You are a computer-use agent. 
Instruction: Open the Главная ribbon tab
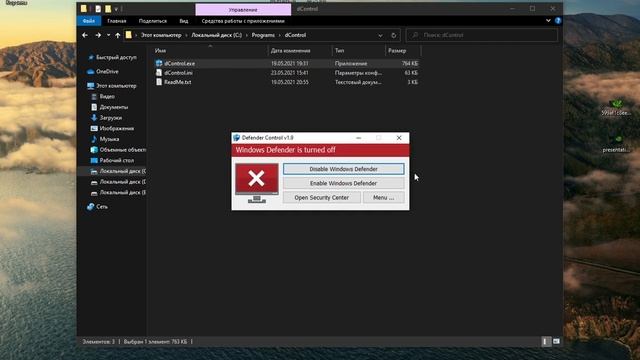pyautogui.click(x=117, y=21)
